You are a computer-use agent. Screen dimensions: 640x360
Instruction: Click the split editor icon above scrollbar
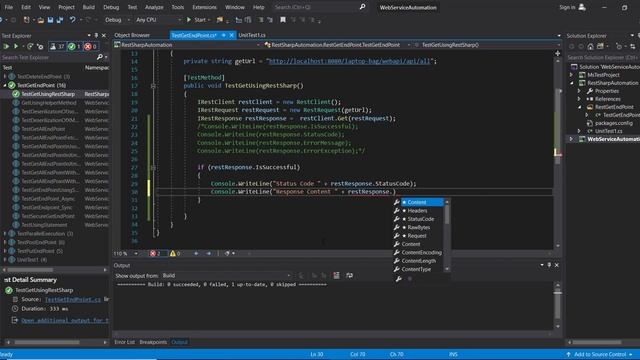pyautogui.click(x=558, y=53)
